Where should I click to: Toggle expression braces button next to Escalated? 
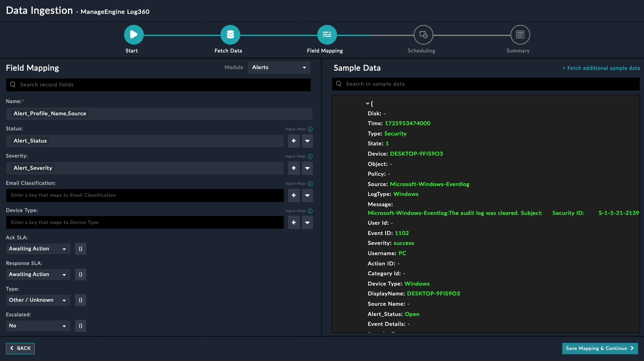click(81, 326)
